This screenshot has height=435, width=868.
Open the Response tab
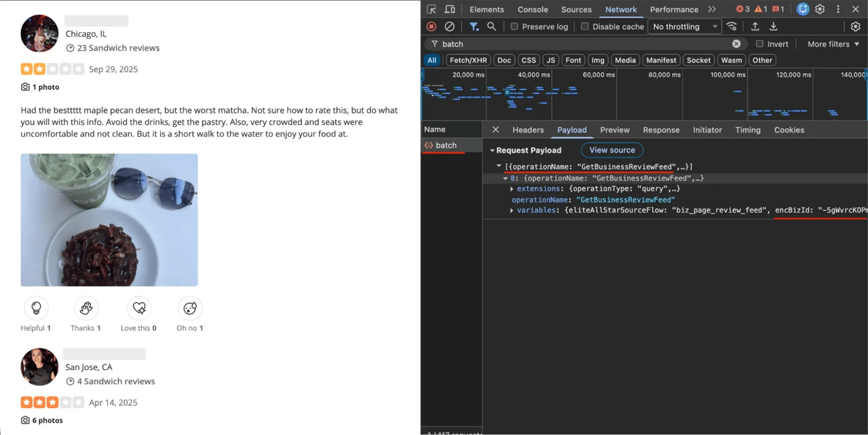(x=661, y=130)
